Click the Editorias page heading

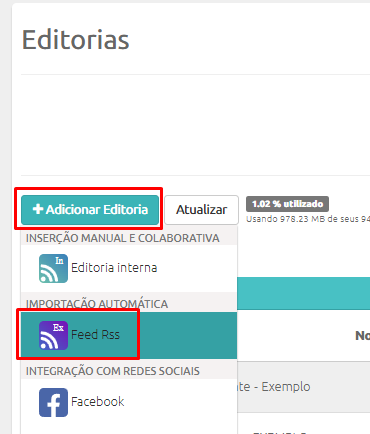tap(76, 40)
